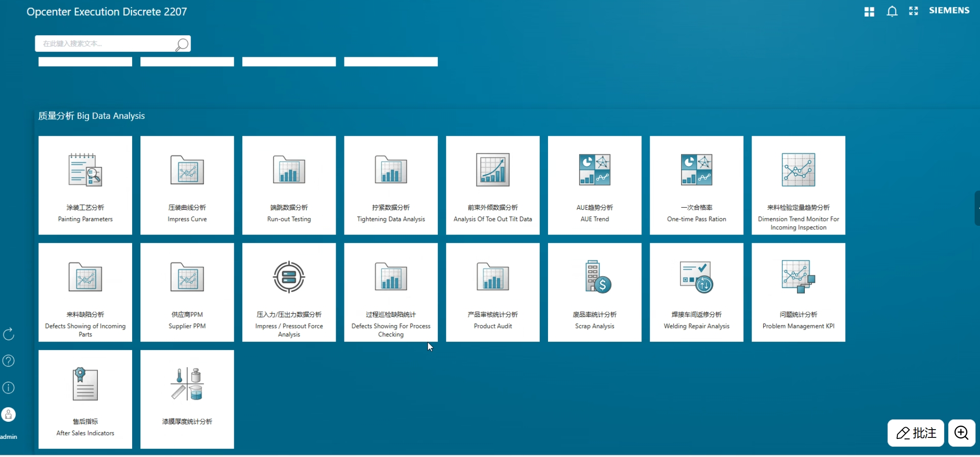
Task: Open the Impress / Pressout Force Analysis tile
Action: (289, 292)
